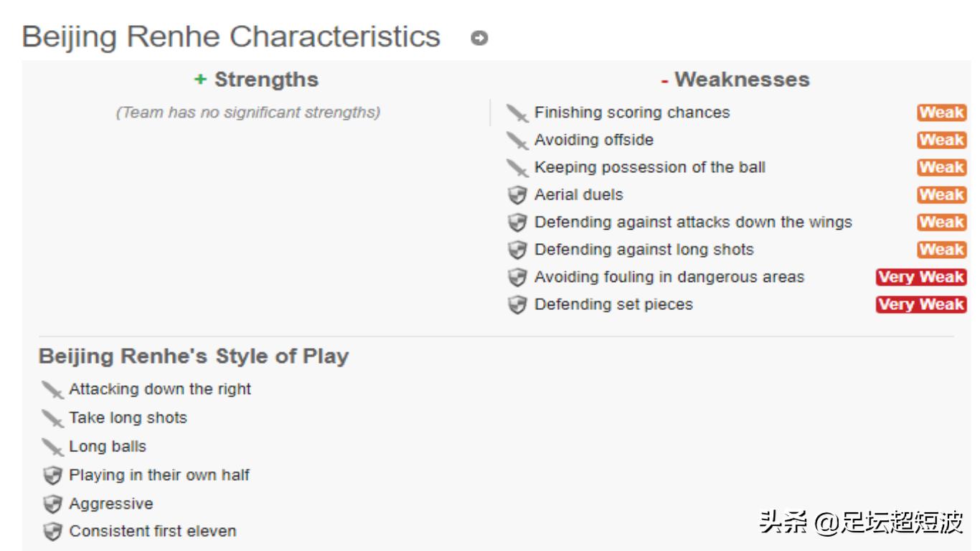
Task: Select the Take long shots style entry
Action: (x=128, y=418)
